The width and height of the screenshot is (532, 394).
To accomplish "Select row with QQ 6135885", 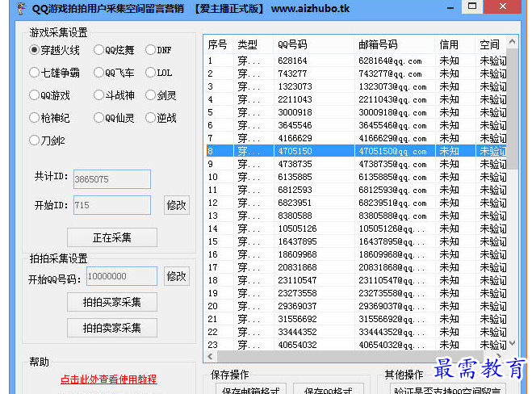I will pyautogui.click(x=355, y=177).
